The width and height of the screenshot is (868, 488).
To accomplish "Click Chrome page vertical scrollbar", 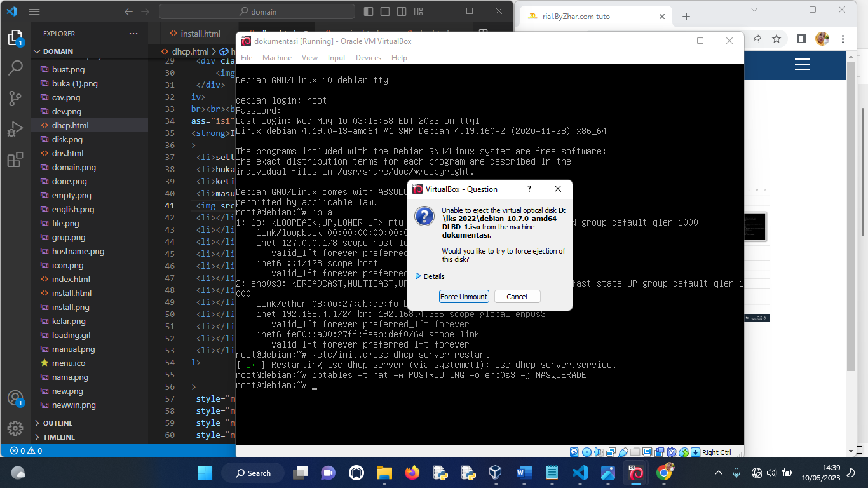I will pyautogui.click(x=851, y=216).
